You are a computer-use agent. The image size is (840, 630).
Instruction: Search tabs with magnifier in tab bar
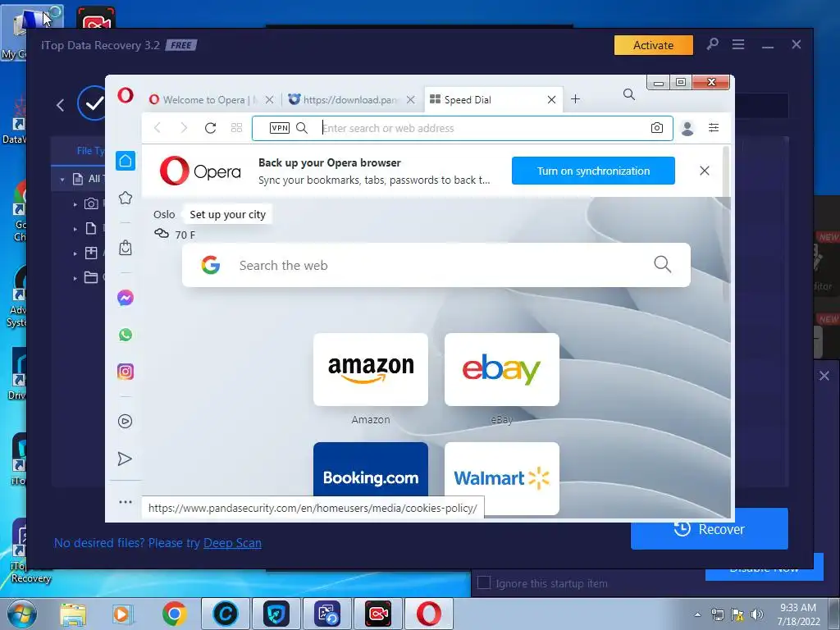click(629, 95)
